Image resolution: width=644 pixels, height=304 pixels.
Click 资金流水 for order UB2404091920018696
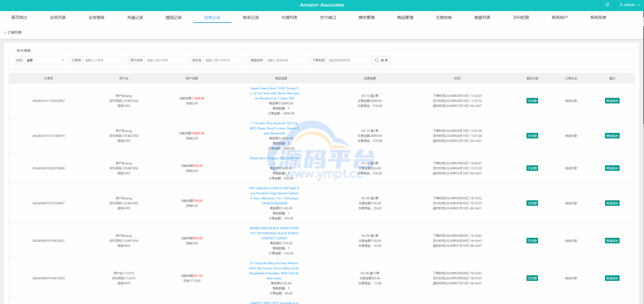click(x=612, y=168)
